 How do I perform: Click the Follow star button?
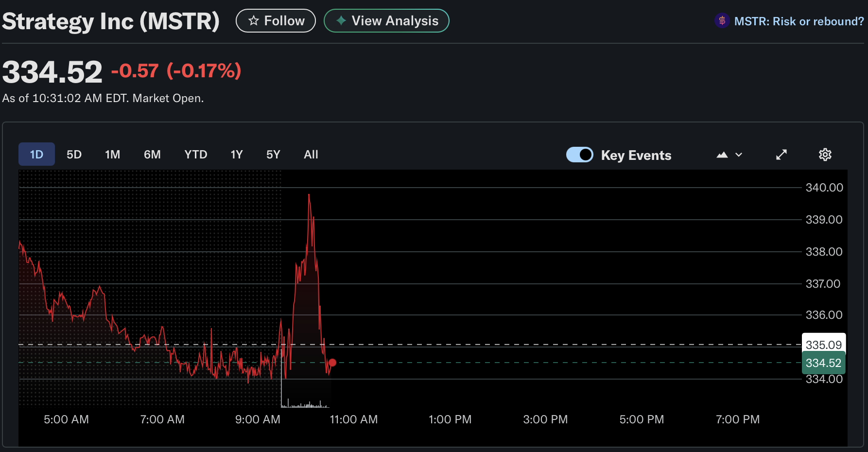tap(276, 21)
